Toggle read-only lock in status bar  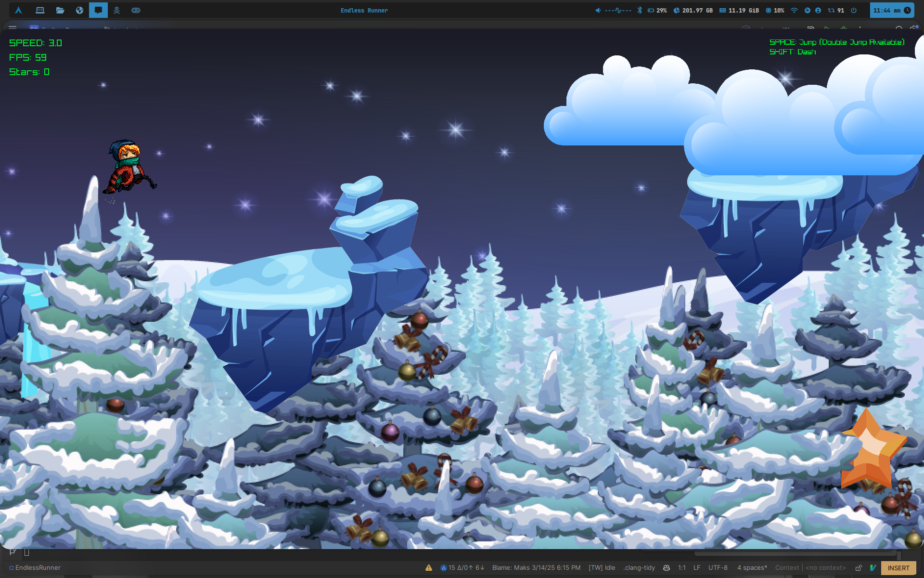pyautogui.click(x=858, y=568)
